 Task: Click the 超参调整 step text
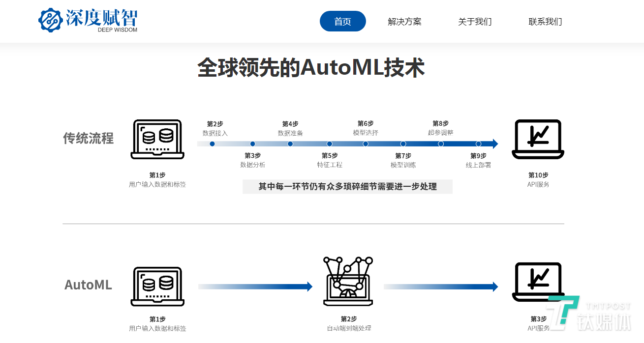tap(441, 133)
